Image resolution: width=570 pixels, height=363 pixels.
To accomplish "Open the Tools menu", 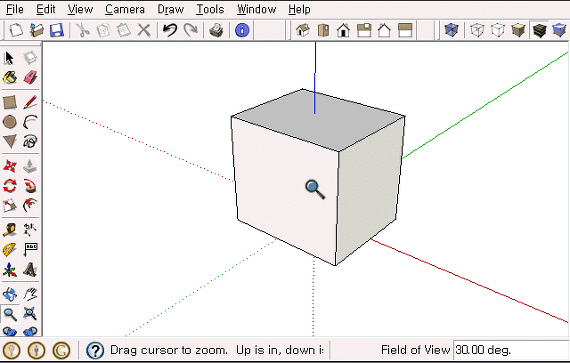I will (210, 9).
